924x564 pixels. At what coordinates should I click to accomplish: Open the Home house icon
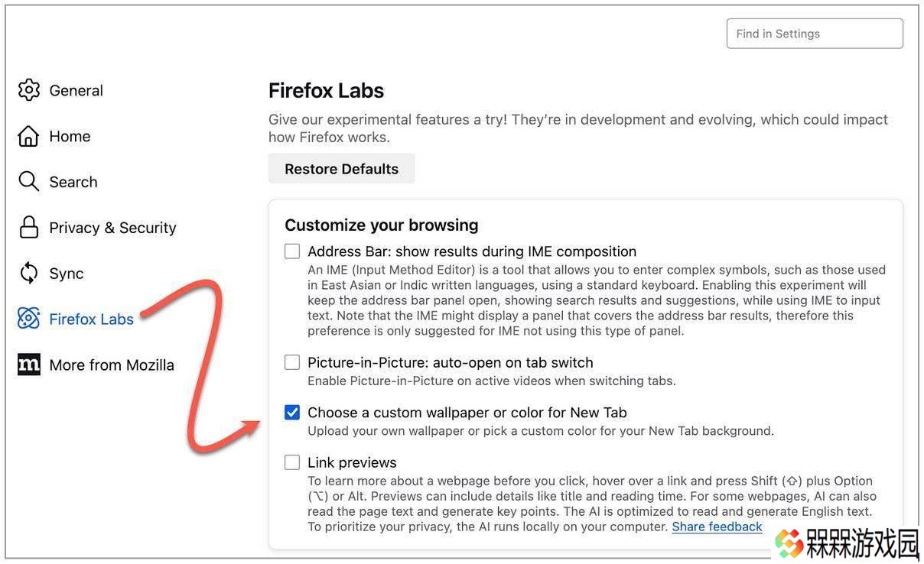28,136
